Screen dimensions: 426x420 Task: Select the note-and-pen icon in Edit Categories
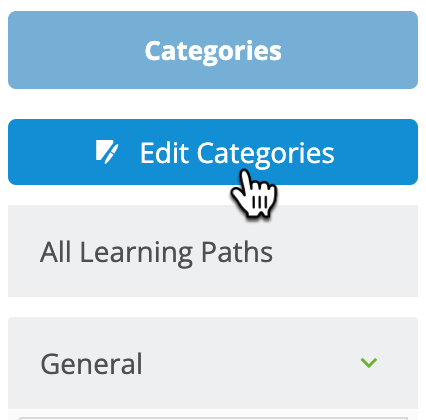[107, 152]
